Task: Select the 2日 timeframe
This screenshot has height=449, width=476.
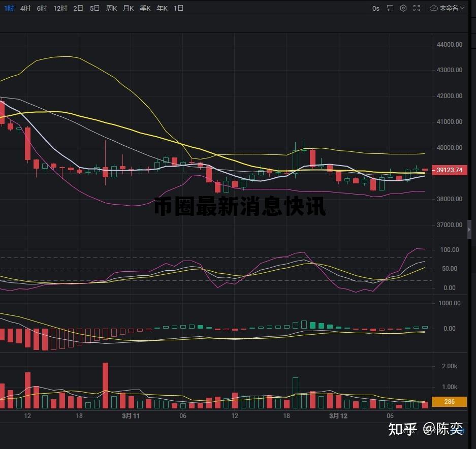Action: pos(78,8)
